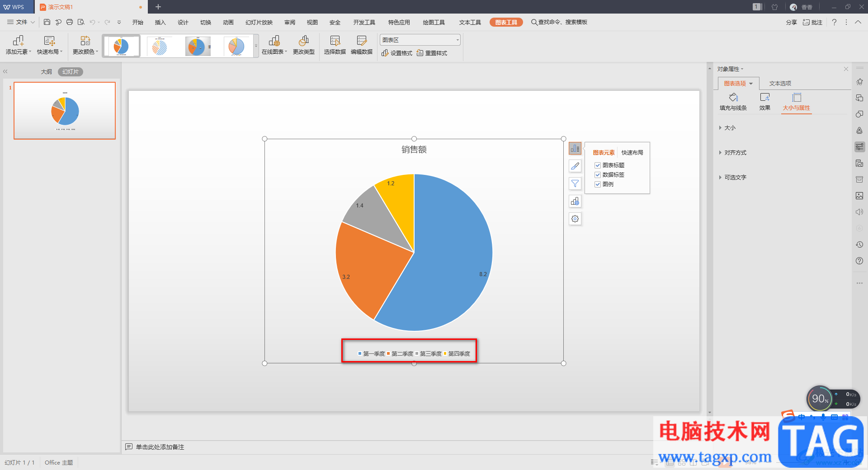The height and width of the screenshot is (470, 868).
Task: Click the help question-mark icon in sidebar
Action: pos(859,261)
